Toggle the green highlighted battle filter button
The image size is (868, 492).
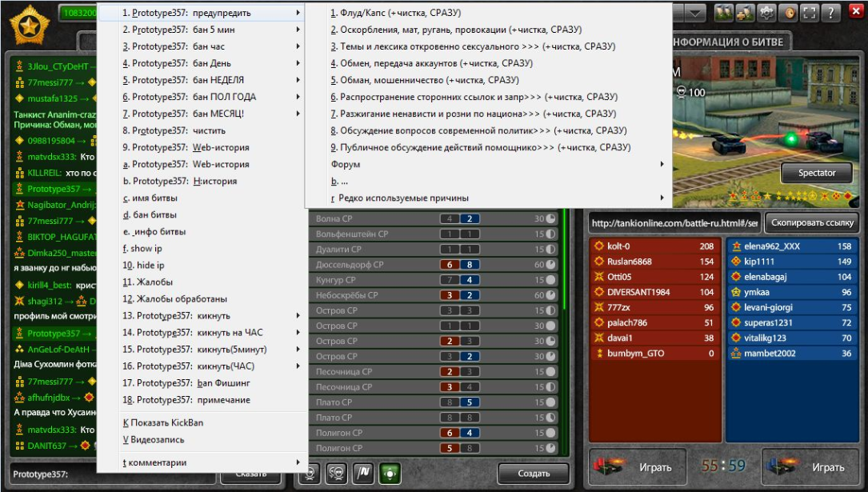point(391,473)
